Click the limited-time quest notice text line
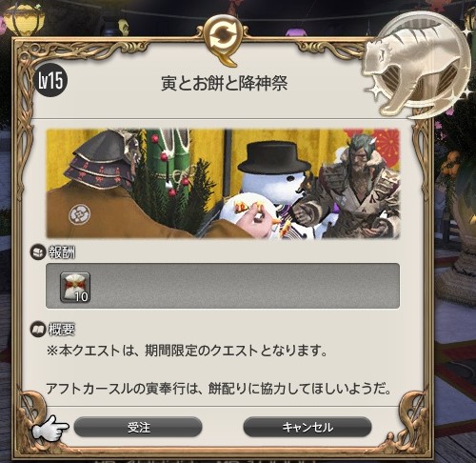The width and height of the screenshot is (476, 463). tap(187, 351)
